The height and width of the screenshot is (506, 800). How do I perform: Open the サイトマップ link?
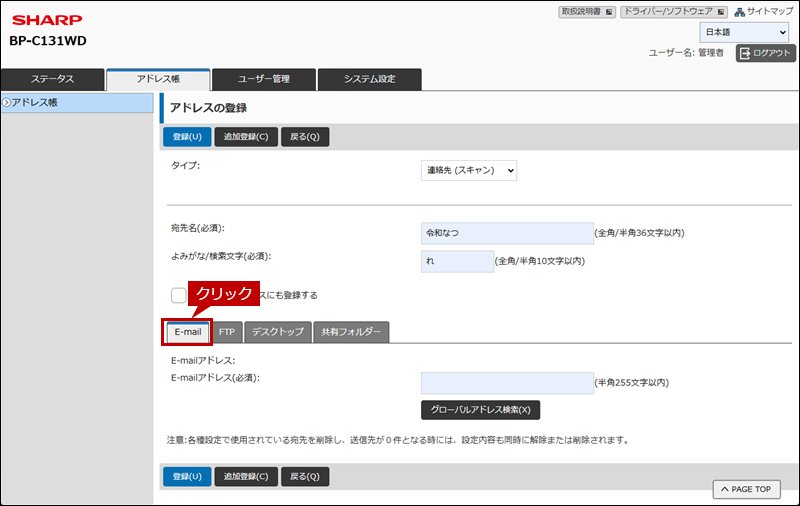tap(764, 12)
